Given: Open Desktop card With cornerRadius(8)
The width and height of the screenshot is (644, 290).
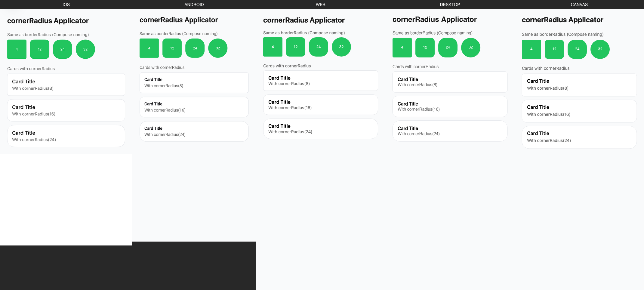Looking at the screenshot, I should tap(450, 82).
